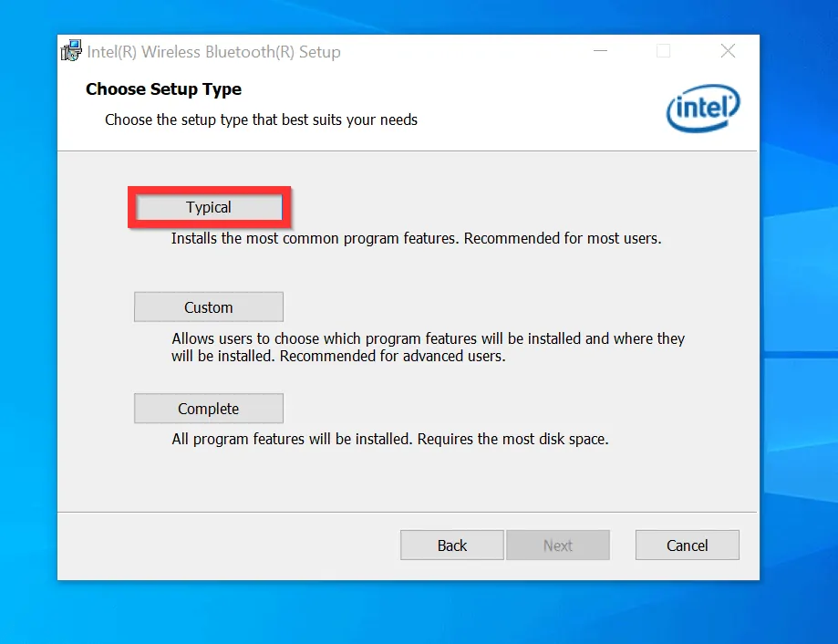
Task: Click the Typical option's description text
Action: point(416,239)
